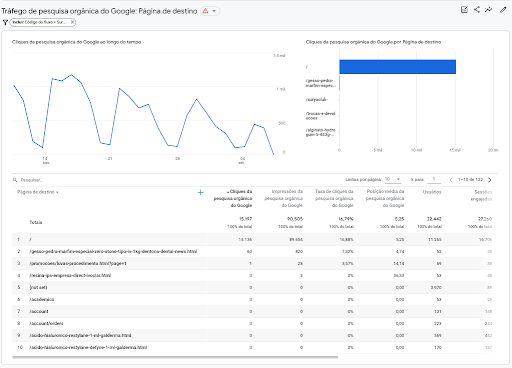
Task: Select the /account/orders table row
Action: (x=252, y=323)
